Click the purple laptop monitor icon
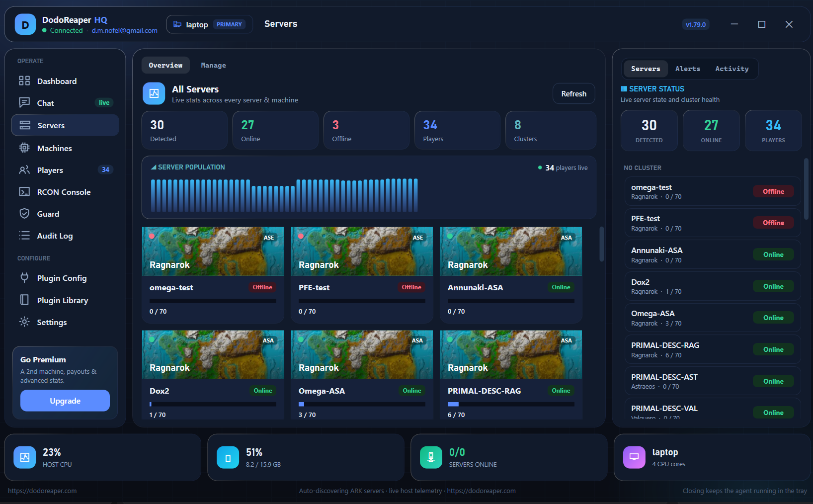Viewport: 813px width, 504px height. pos(634,457)
